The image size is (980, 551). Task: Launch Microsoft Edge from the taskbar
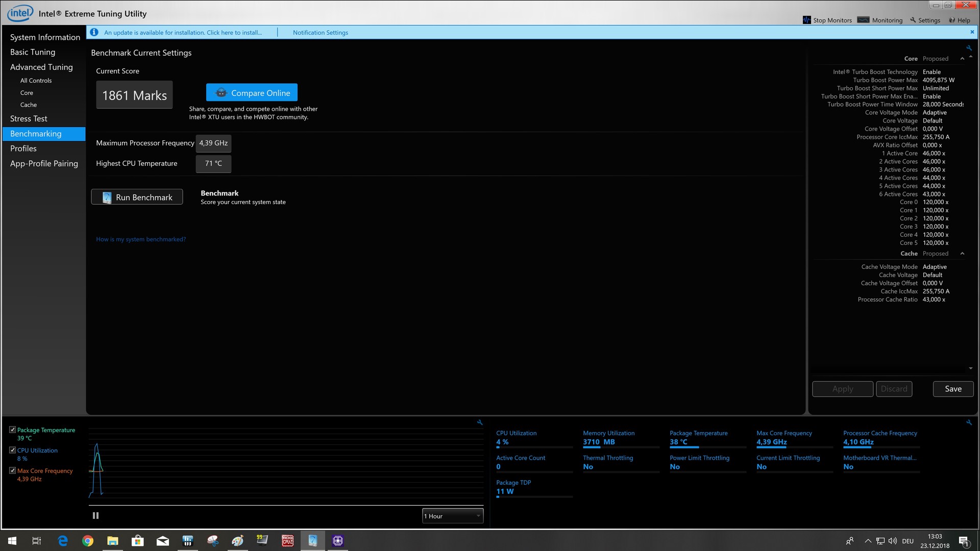click(63, 541)
